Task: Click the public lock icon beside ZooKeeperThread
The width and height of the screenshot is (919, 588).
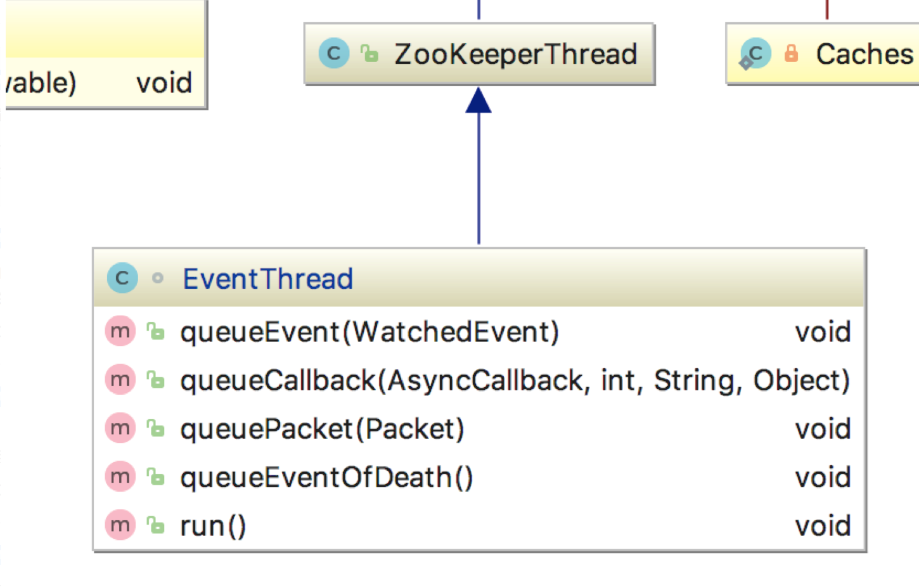Action: pos(370,54)
